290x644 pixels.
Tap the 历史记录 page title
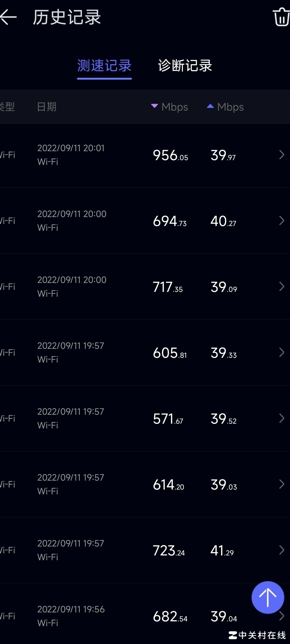point(67,17)
